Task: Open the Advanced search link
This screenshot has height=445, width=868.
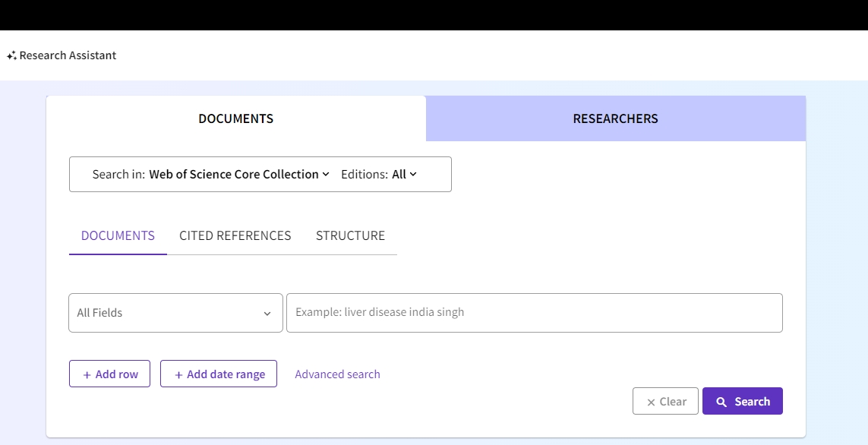Action: coord(337,374)
